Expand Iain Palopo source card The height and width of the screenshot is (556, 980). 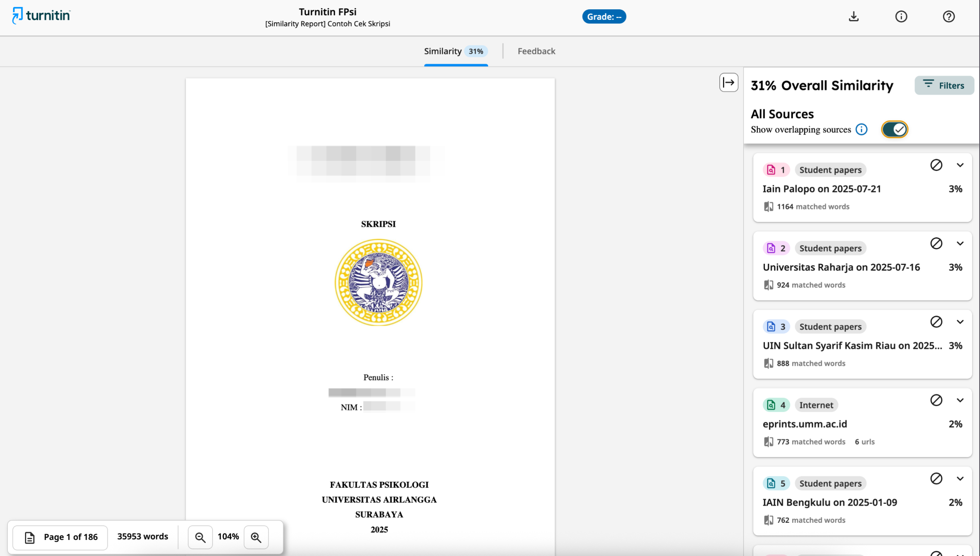click(960, 165)
